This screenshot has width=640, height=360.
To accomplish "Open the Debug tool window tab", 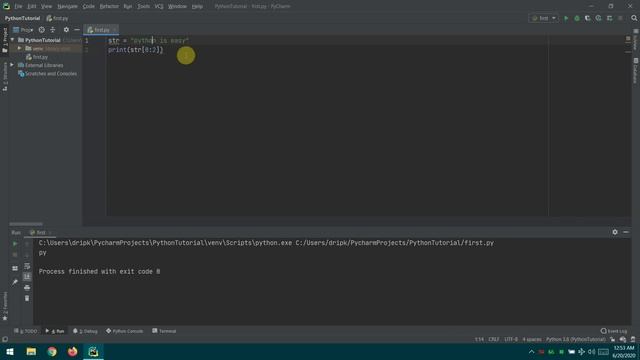I will click(x=85, y=331).
